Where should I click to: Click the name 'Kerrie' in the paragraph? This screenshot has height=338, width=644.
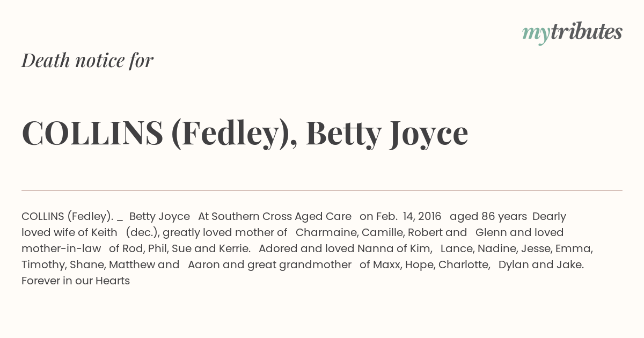pos(235,248)
